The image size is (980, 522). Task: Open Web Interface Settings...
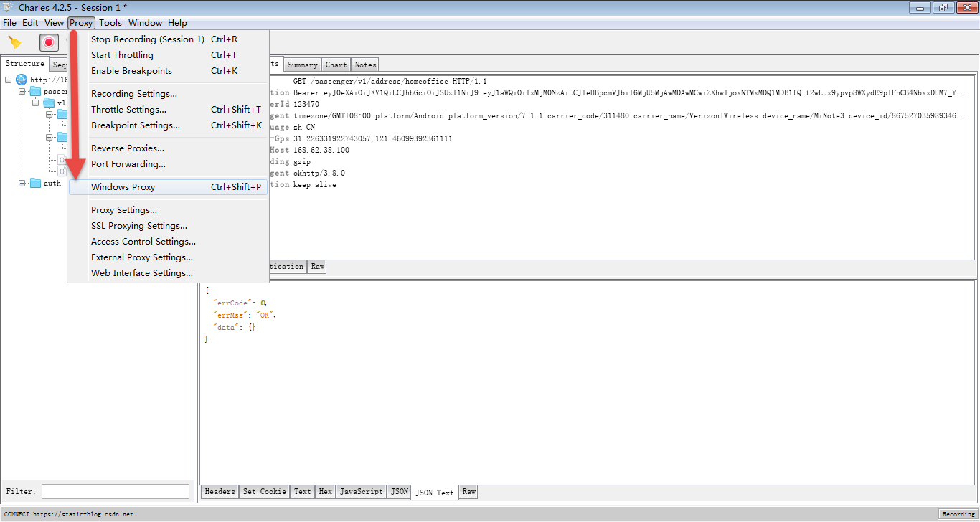click(168, 273)
